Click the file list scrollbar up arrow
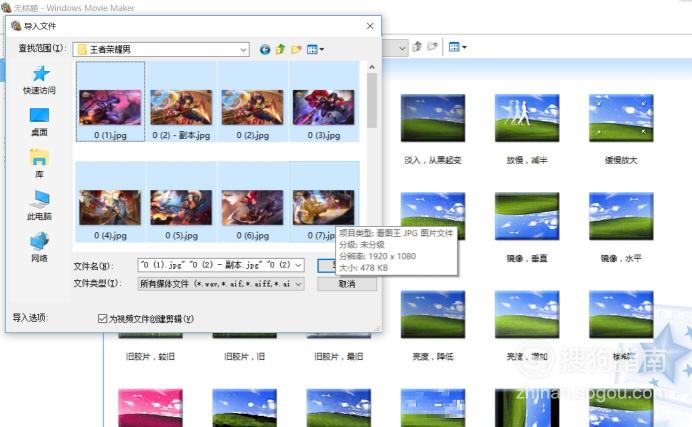 [372, 67]
